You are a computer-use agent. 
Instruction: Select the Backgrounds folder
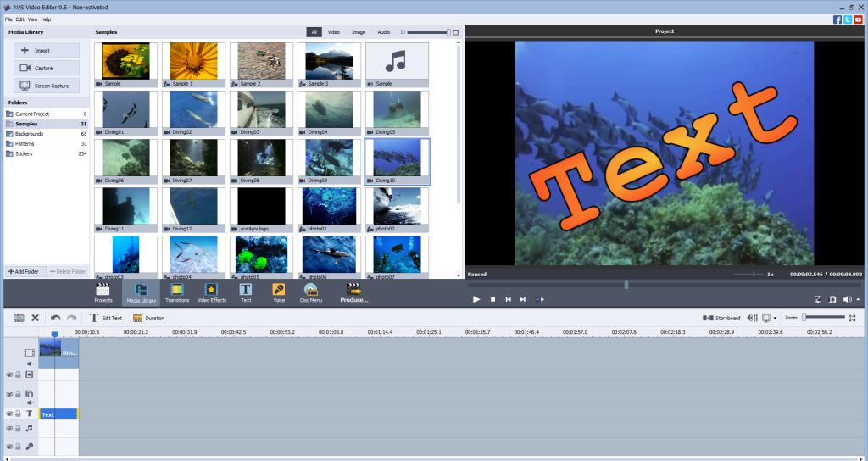point(29,134)
